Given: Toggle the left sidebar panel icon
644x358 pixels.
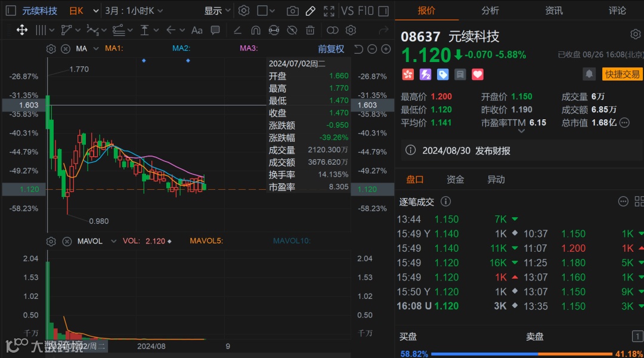Looking at the screenshot, I should click(11, 11).
